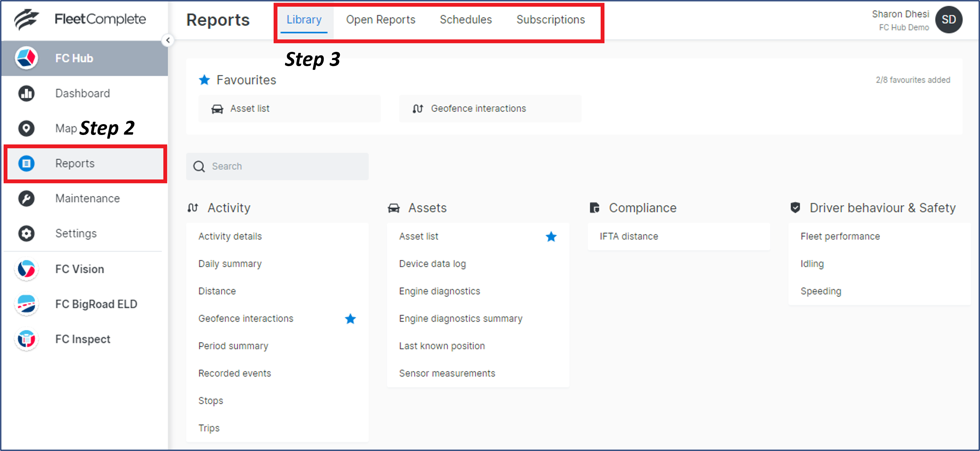Open Settings via the gear icon
The image size is (980, 451).
[26, 233]
